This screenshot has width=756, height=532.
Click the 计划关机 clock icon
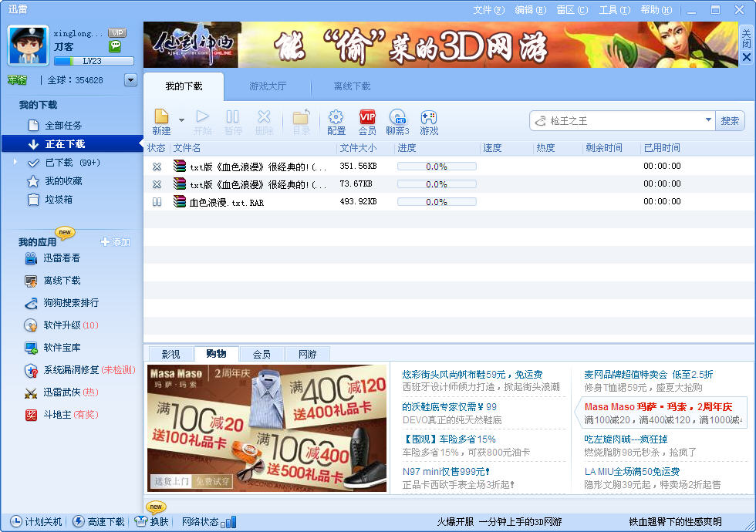click(x=16, y=521)
